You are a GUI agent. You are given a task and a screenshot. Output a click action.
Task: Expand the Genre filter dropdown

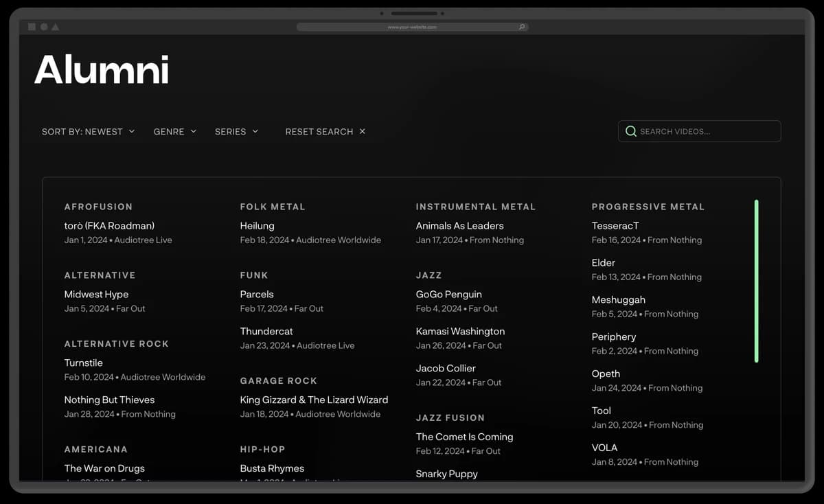(x=174, y=131)
